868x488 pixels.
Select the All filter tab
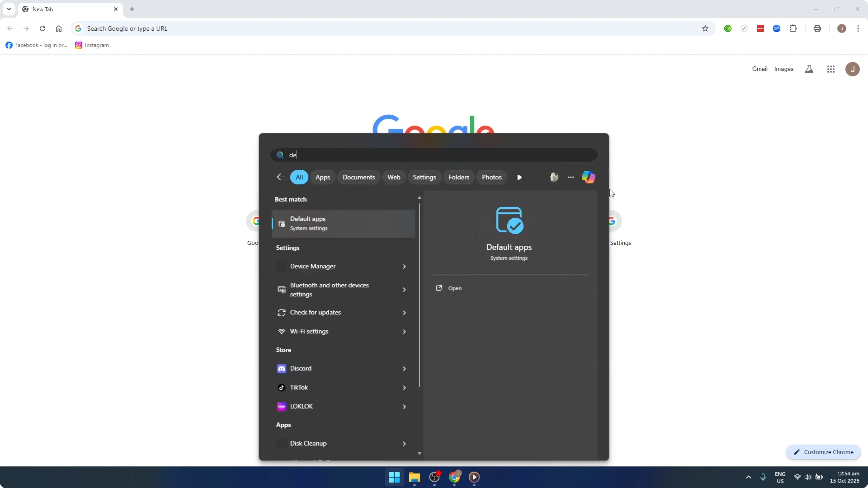point(299,177)
